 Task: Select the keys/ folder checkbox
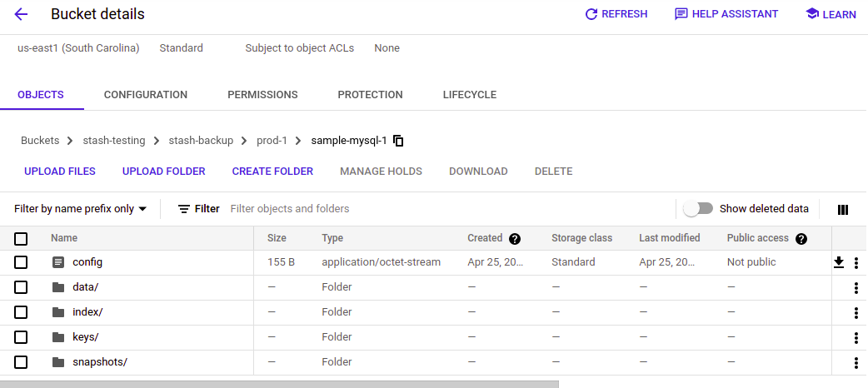pyautogui.click(x=21, y=337)
